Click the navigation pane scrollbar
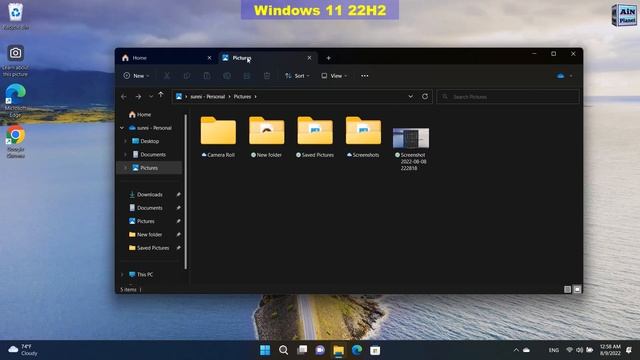The height and width of the screenshot is (360, 640). [186, 192]
